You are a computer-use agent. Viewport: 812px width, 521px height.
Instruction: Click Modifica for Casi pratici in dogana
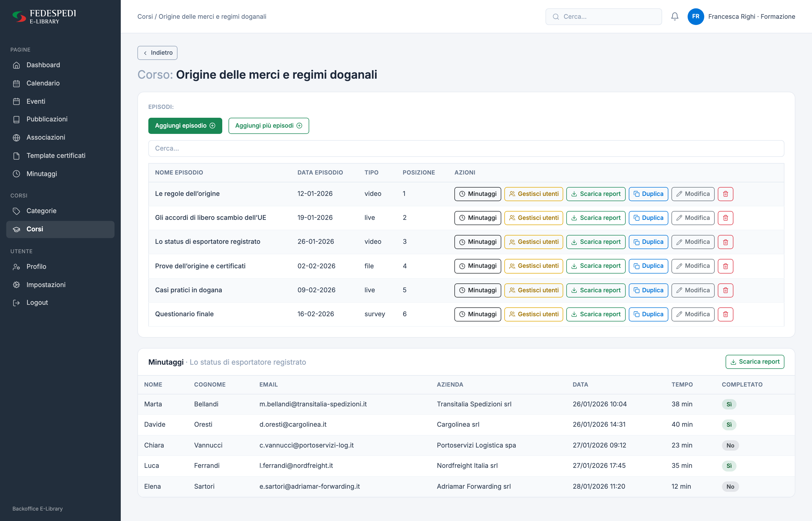click(x=693, y=290)
